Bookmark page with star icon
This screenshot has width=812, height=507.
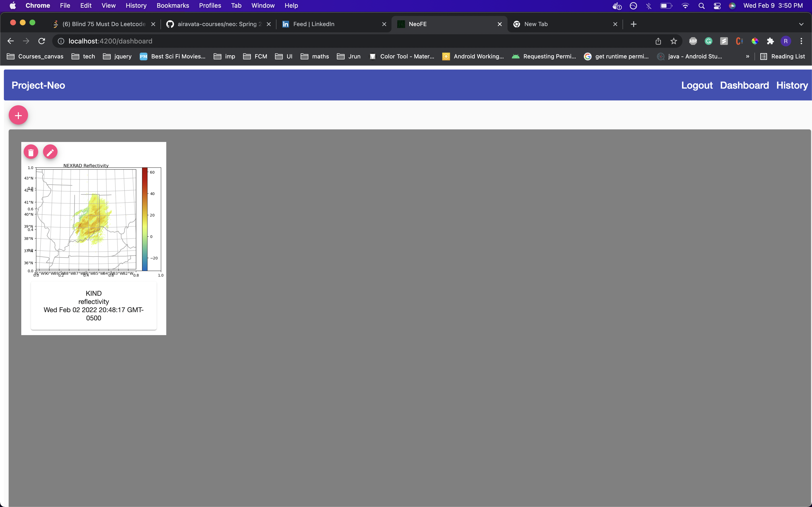pos(674,41)
